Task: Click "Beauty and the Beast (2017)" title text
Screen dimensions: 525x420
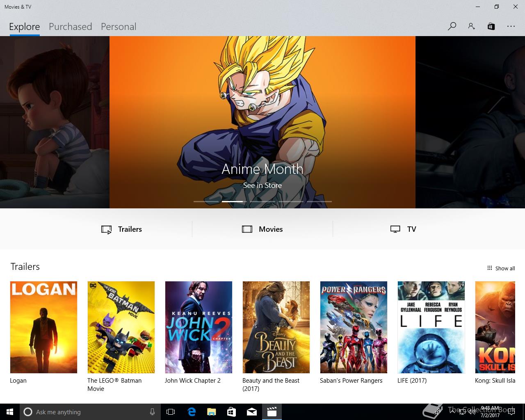Action: pyautogui.click(x=271, y=385)
